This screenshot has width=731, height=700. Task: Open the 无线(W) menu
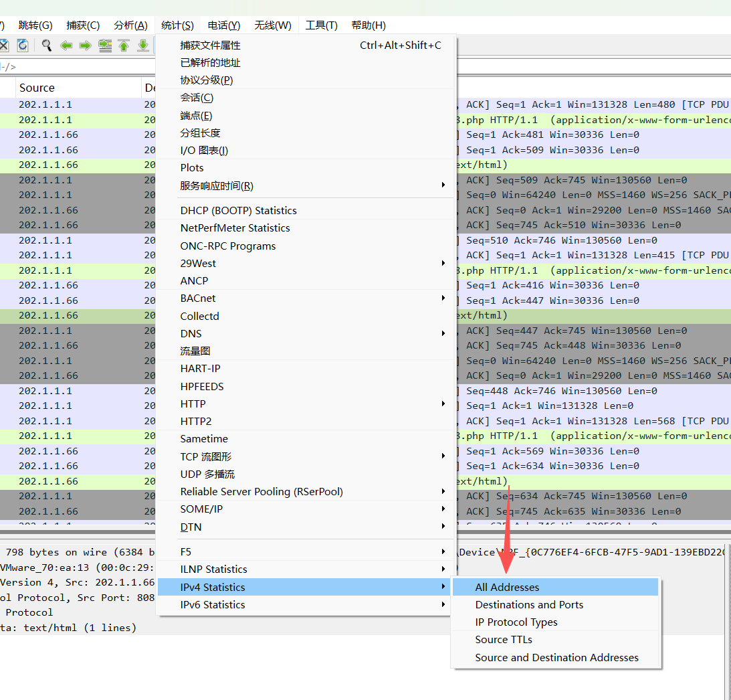[x=273, y=25]
